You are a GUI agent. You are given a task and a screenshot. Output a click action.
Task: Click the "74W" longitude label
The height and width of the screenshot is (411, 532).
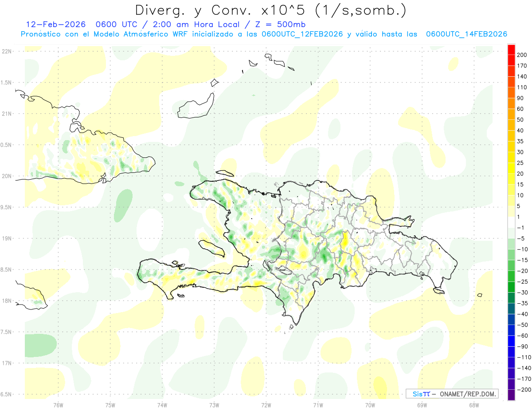162,405
